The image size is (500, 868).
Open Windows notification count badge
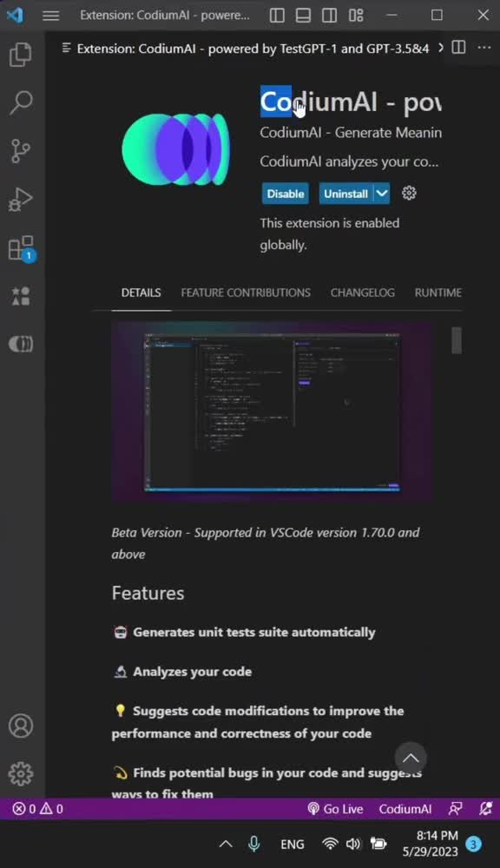(473, 844)
